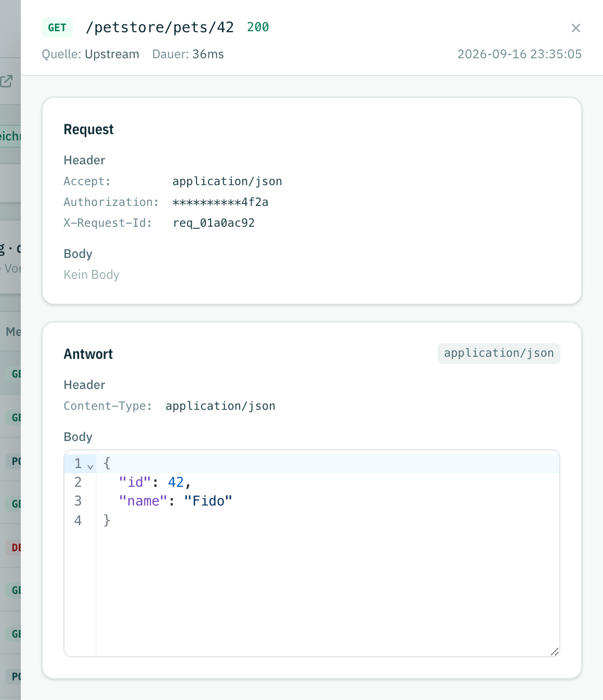Image resolution: width=603 pixels, height=700 pixels.
Task: Click the Antwort section heading
Action: tap(88, 354)
